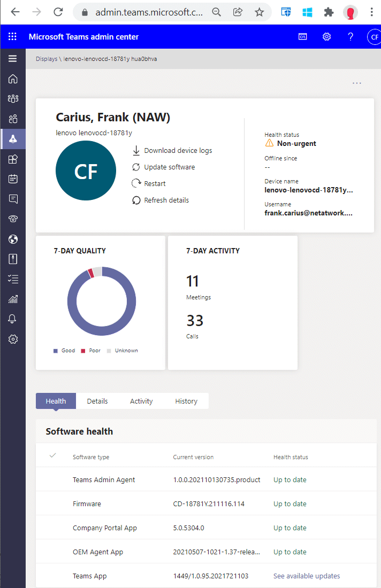This screenshot has width=381, height=588.
Task: Open the app launcher waffle icon
Action: coord(12,36)
